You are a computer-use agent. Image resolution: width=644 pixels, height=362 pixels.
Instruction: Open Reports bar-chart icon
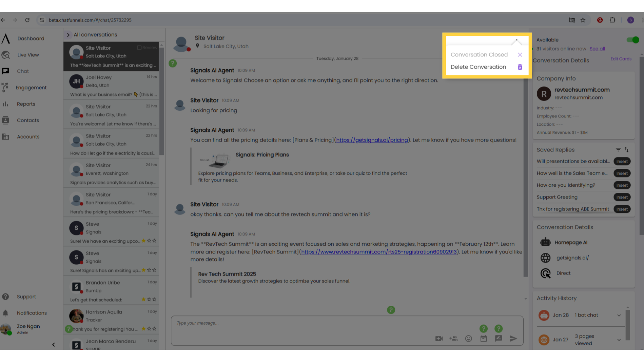tap(5, 104)
